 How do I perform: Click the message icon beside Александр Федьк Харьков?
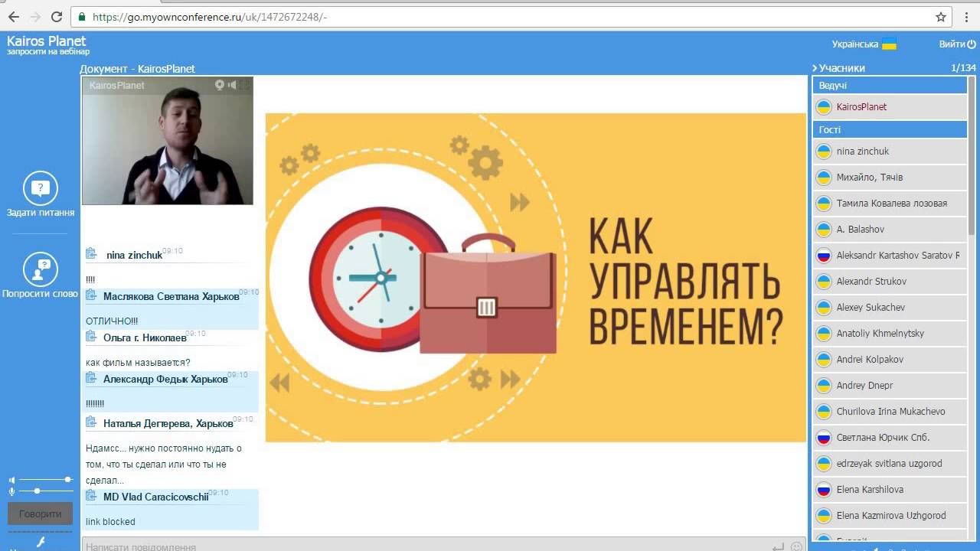coord(91,378)
